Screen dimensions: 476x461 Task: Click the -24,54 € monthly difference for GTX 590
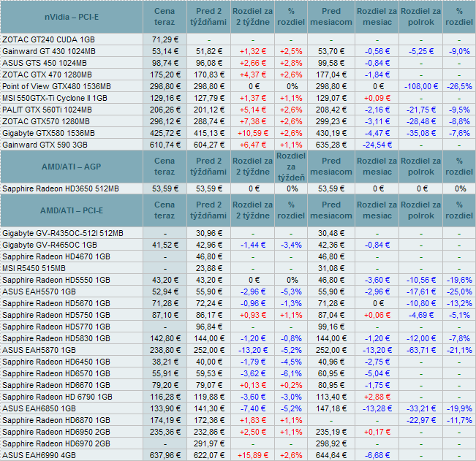click(377, 145)
